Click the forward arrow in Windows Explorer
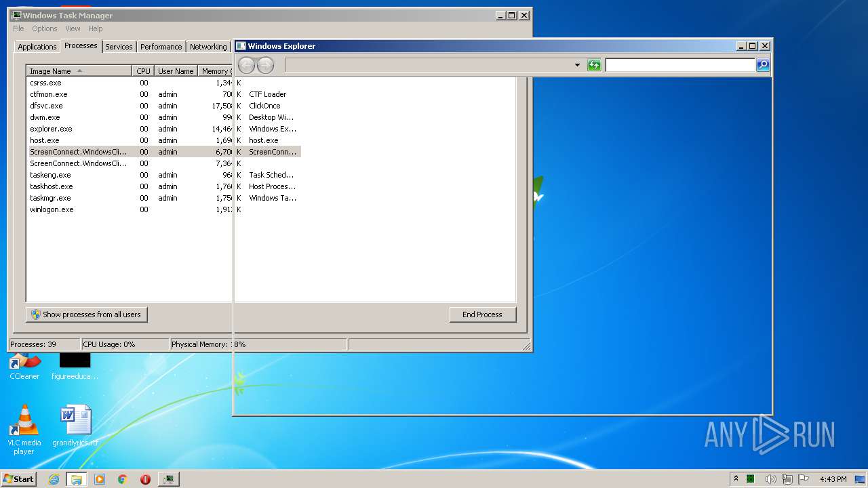Screen dimensions: 868x488 tap(265, 65)
